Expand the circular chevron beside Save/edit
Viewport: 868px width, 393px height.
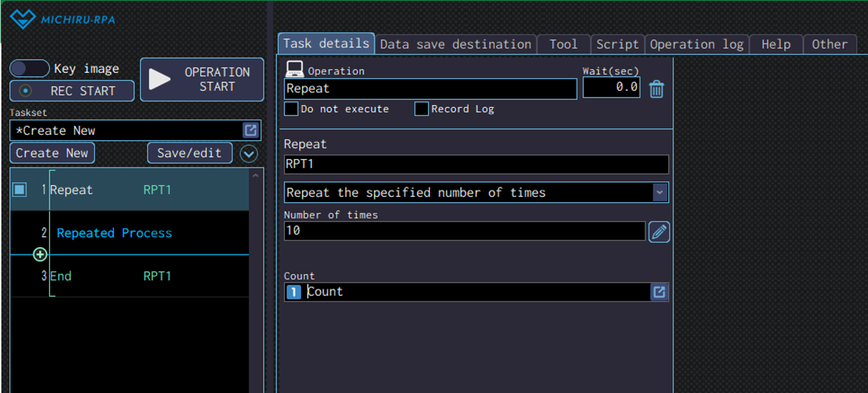(x=249, y=154)
